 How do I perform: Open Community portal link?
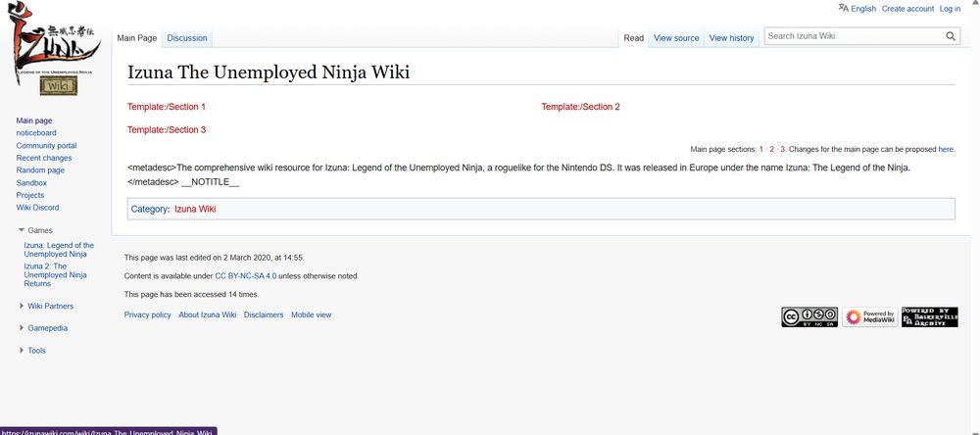coord(46,146)
